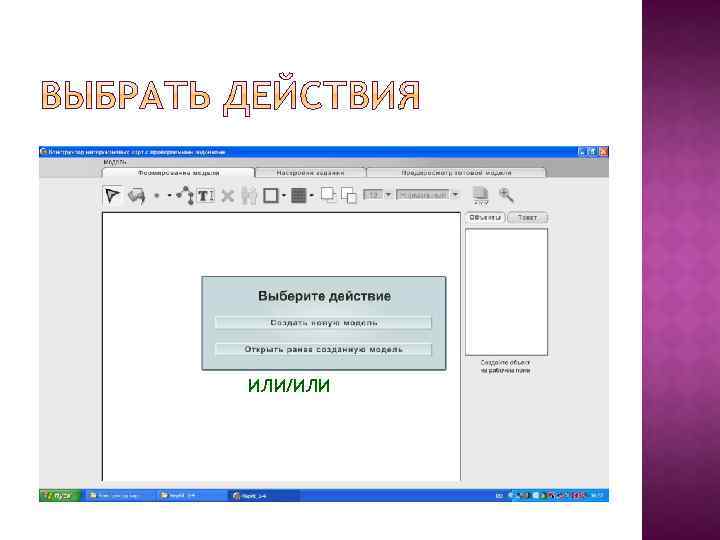Viewport: 720px width, 540px height.
Task: Select the empty square outline tool
Action: point(270,196)
